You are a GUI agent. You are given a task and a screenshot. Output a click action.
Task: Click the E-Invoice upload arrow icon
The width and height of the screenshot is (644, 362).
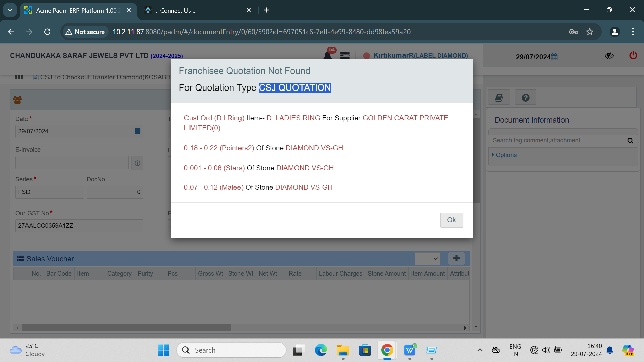point(137,163)
